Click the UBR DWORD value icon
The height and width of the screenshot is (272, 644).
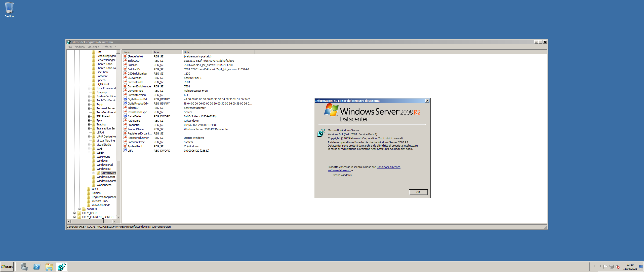(x=125, y=151)
